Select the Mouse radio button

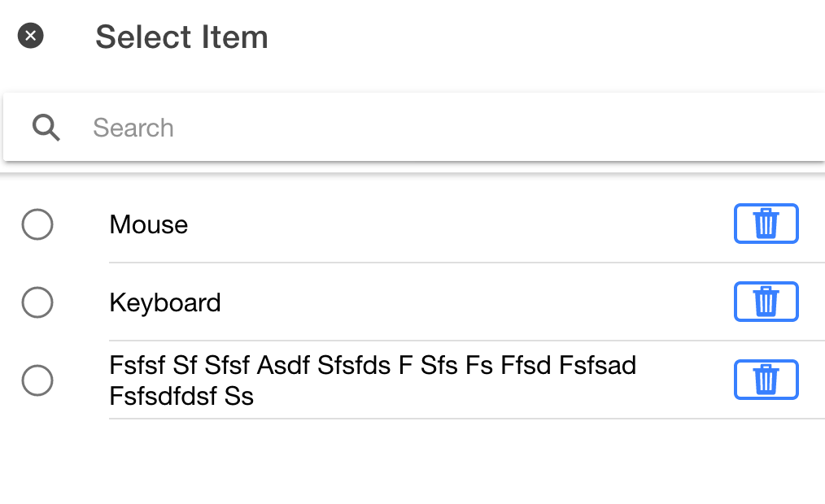click(37, 224)
